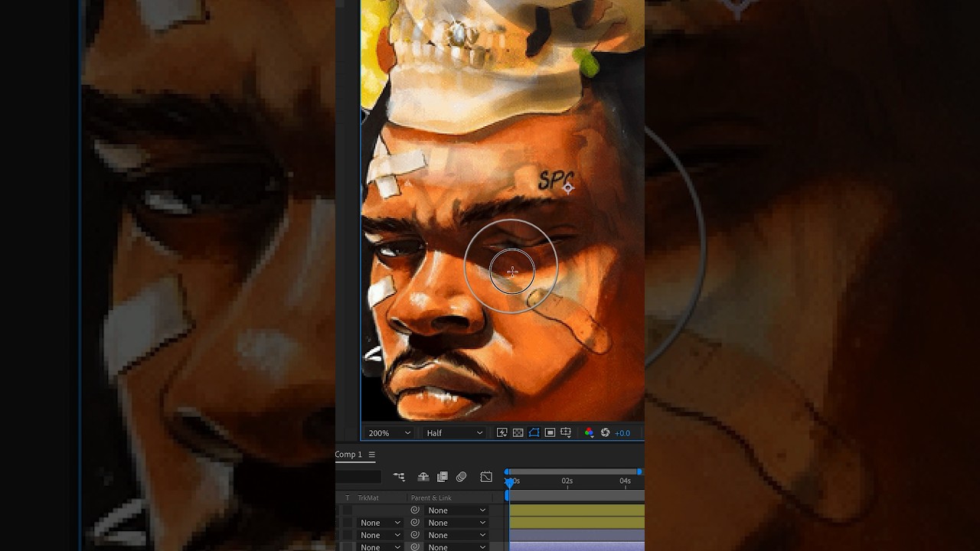
Task: Click the T column header
Action: (347, 498)
